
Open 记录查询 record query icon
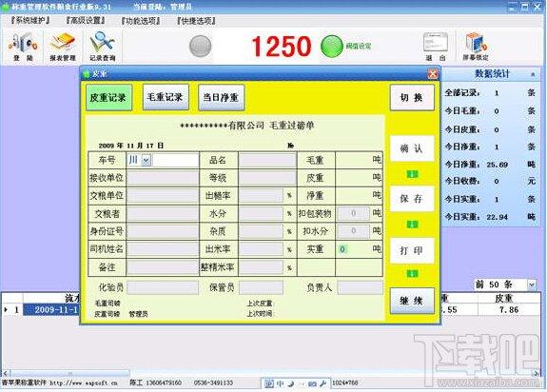coord(102,47)
